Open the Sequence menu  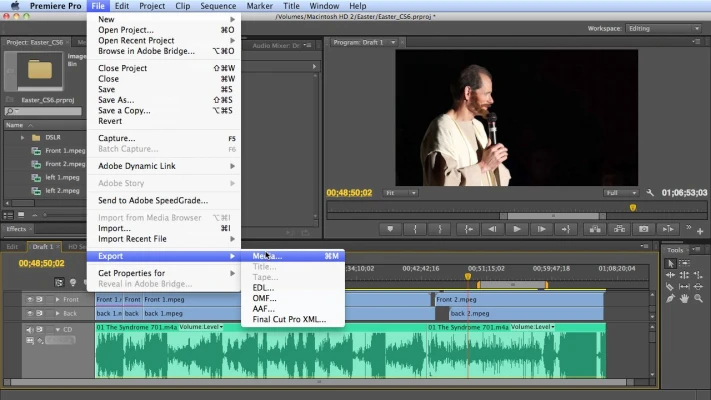click(x=218, y=6)
